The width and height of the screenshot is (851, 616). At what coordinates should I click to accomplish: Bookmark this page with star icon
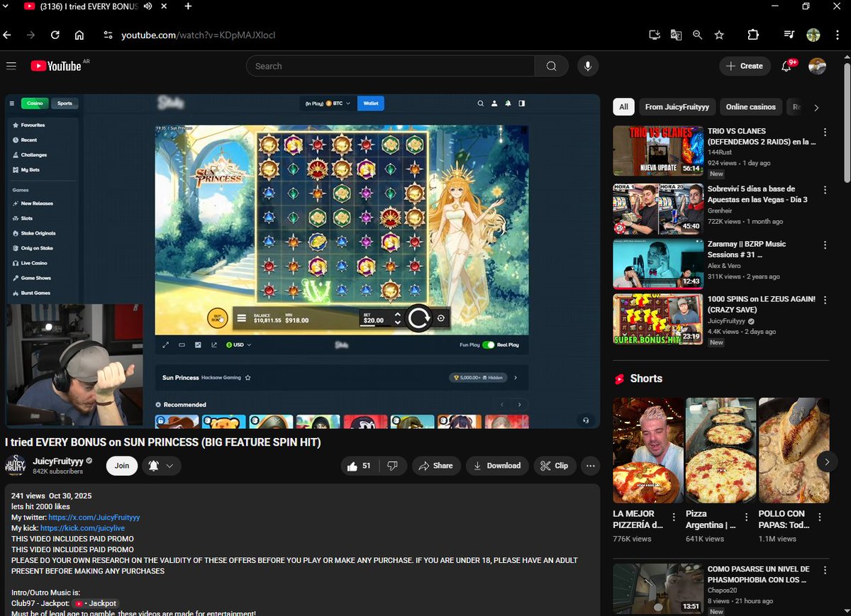click(719, 35)
